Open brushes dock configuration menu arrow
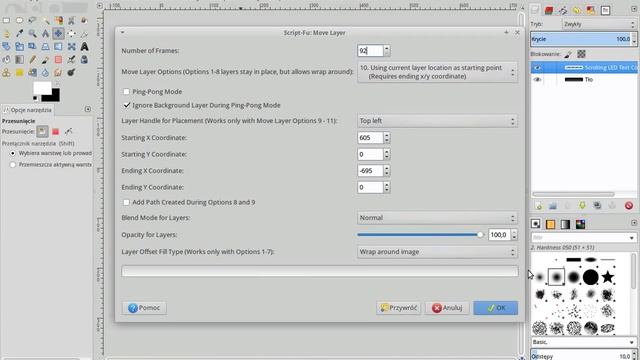Screen dimensions: 640x360 coord(634,223)
